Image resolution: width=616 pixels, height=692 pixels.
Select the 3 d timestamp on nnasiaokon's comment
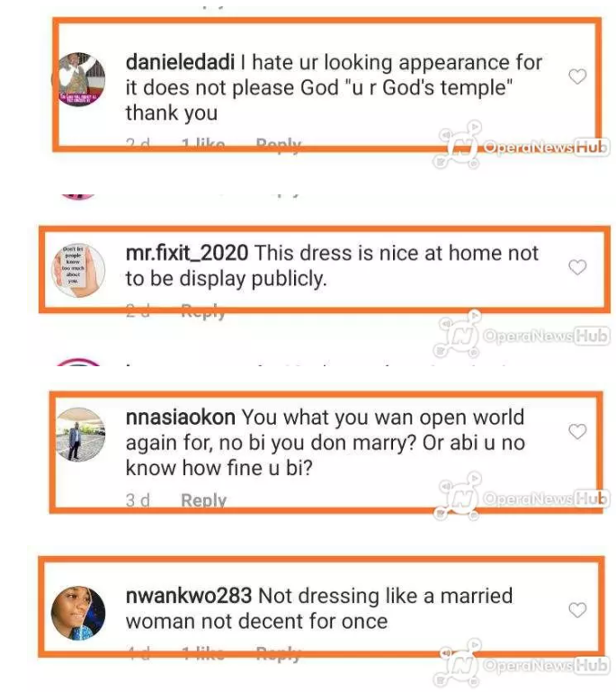coord(138,500)
